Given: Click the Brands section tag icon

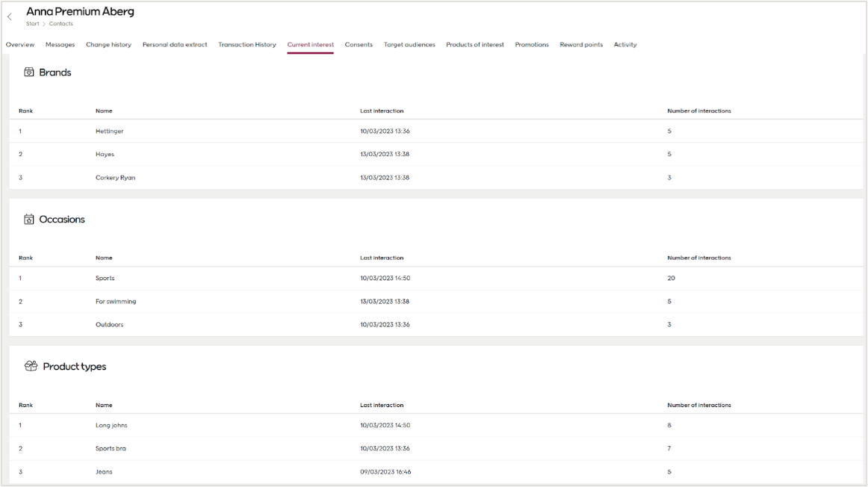Looking at the screenshot, I should tap(28, 72).
